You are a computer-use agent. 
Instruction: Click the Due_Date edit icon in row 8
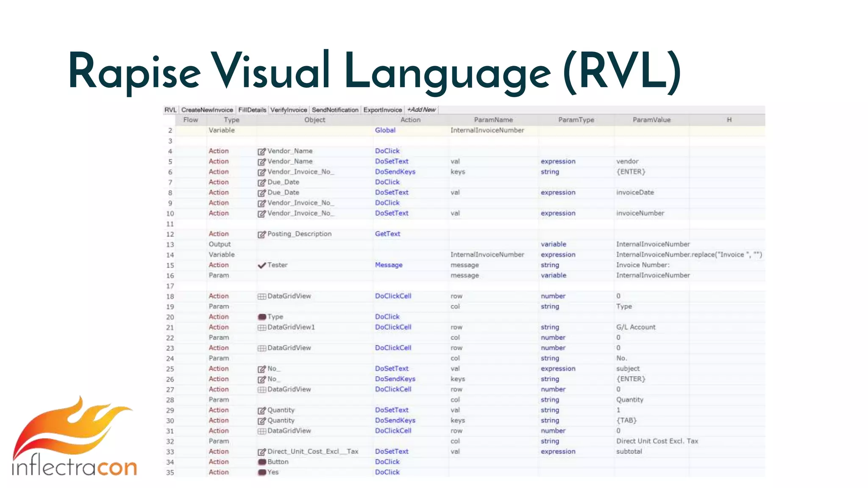coord(262,193)
